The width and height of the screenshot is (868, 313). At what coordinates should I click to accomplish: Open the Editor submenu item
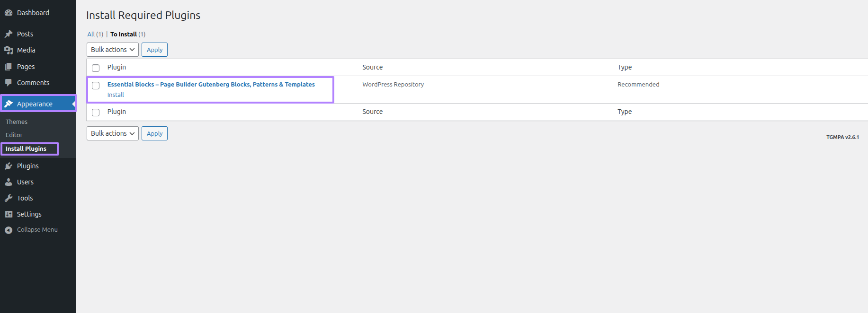pos(14,135)
